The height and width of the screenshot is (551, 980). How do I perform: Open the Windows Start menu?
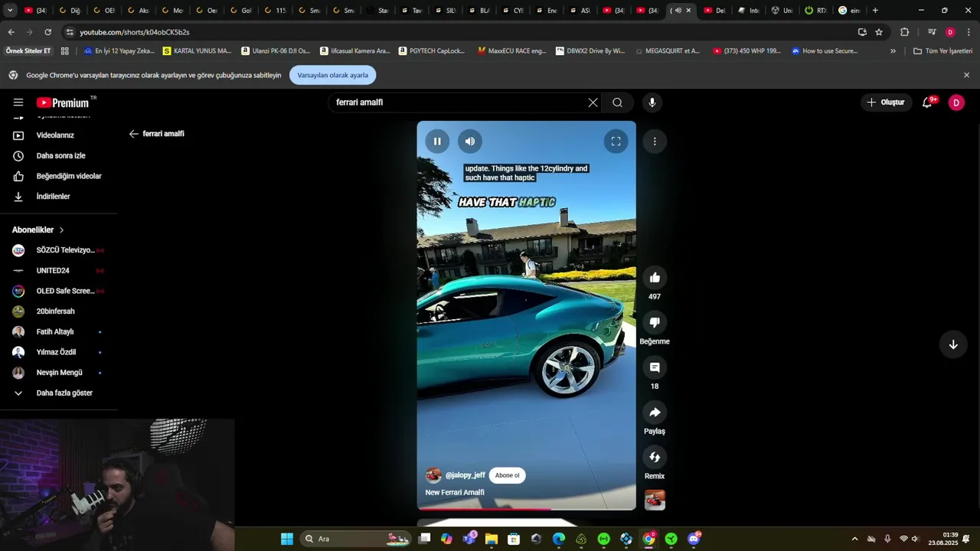click(x=287, y=539)
